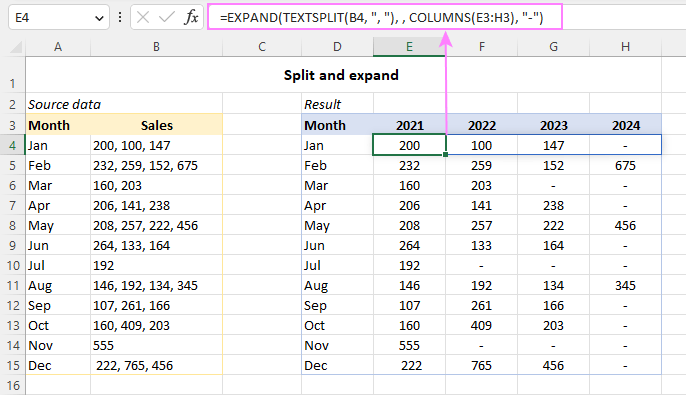Click the formula bar options dots
Screen dimensions: 686x395
(120, 17)
